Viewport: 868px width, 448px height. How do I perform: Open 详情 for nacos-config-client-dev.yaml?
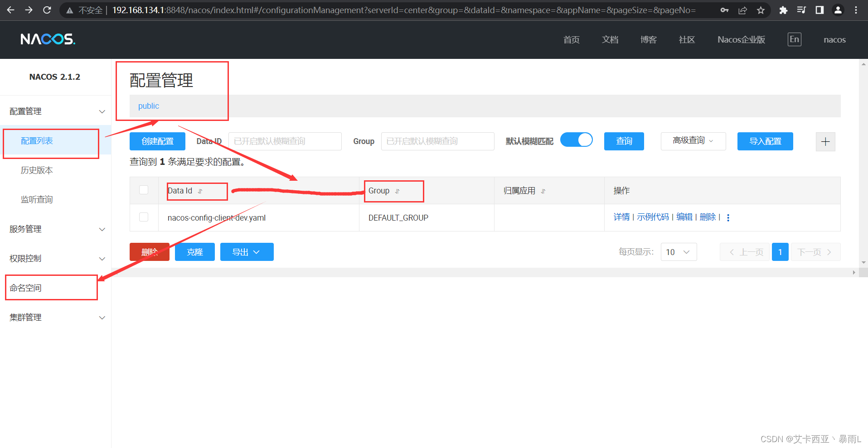(x=621, y=217)
